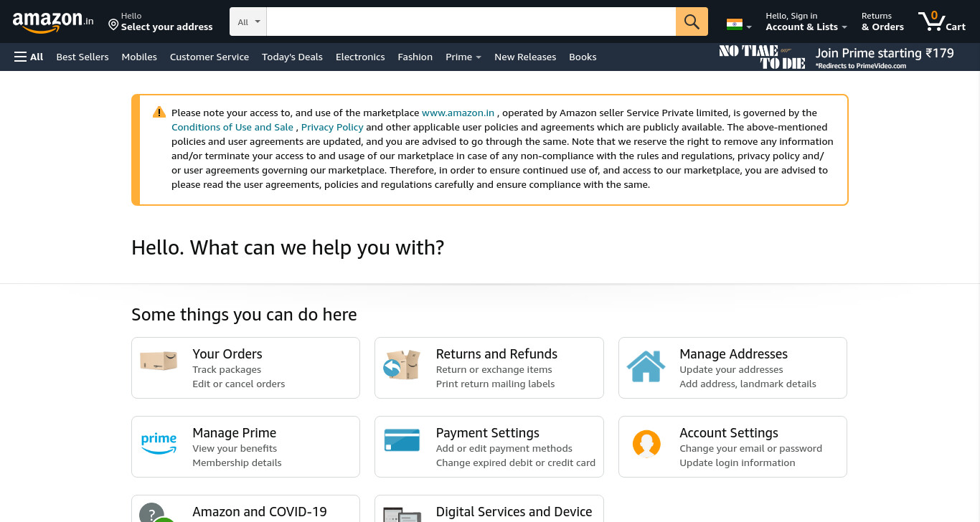The width and height of the screenshot is (980, 522).
Task: Click 'Track packages' text
Action: click(x=227, y=369)
